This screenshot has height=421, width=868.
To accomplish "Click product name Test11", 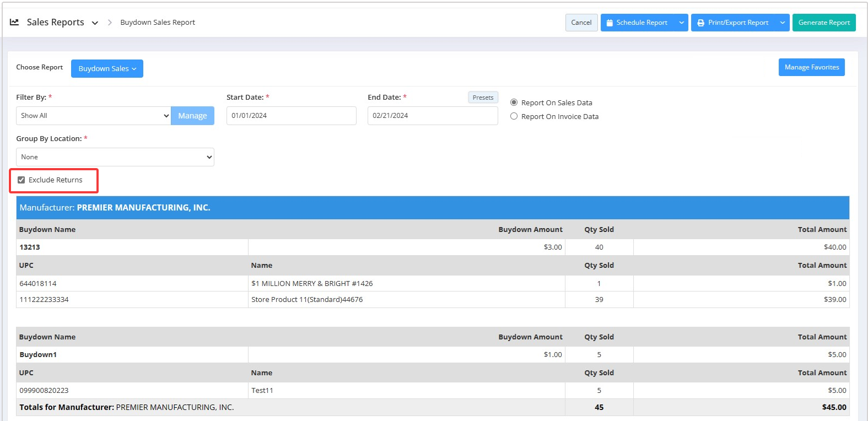I will click(x=262, y=391).
